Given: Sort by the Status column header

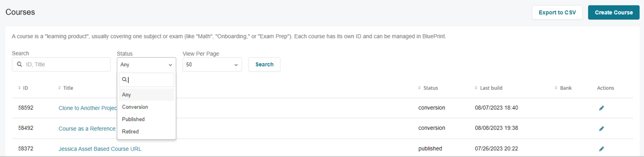Looking at the screenshot, I should 428,88.
